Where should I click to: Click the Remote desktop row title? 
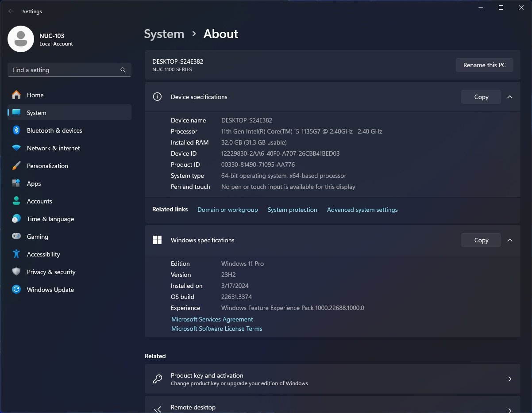pyautogui.click(x=193, y=407)
